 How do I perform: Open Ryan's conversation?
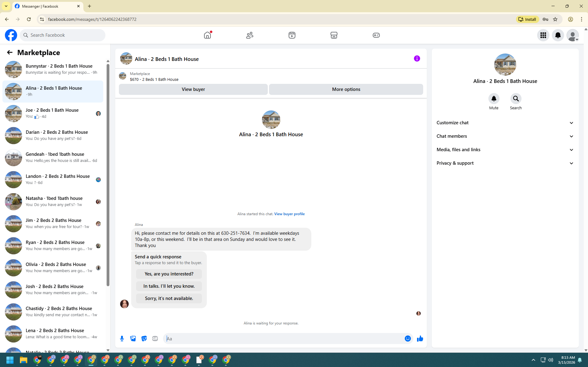pos(53,246)
